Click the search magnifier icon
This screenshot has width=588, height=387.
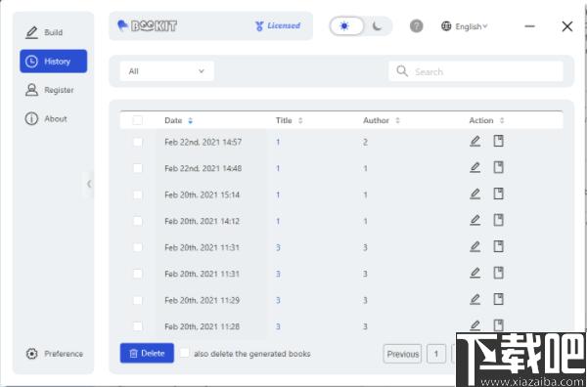(402, 70)
